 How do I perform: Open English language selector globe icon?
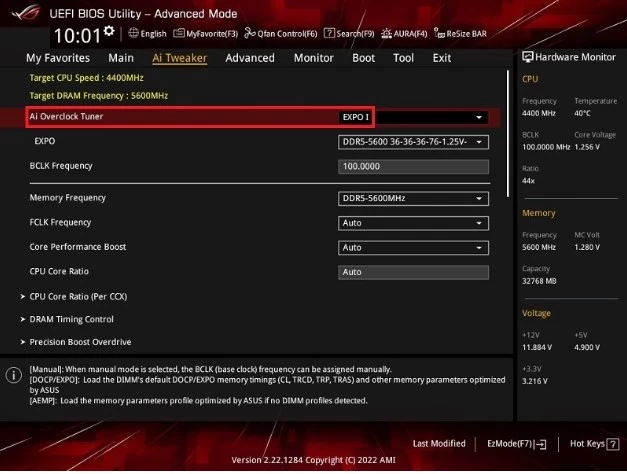pos(132,33)
